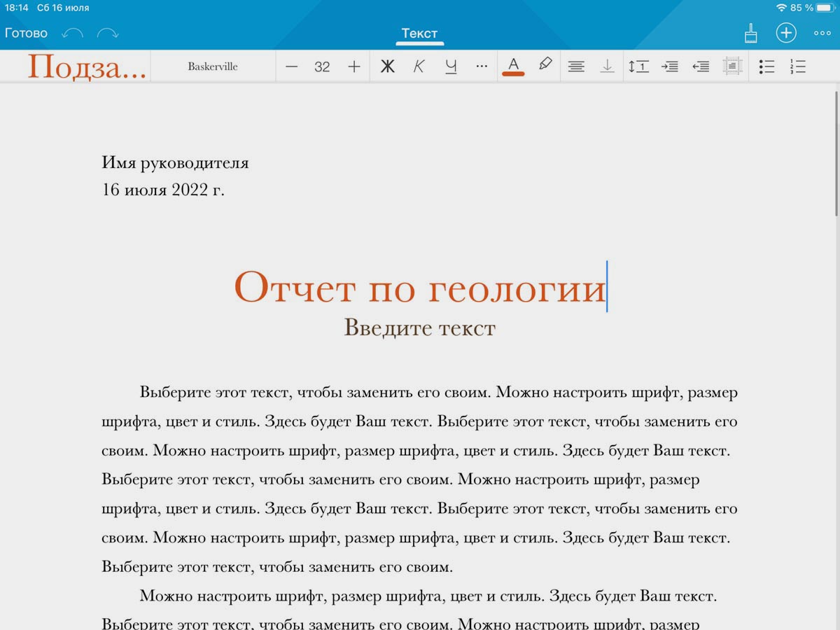The height and width of the screenshot is (630, 840).
Task: Tap the Готово button
Action: click(26, 34)
